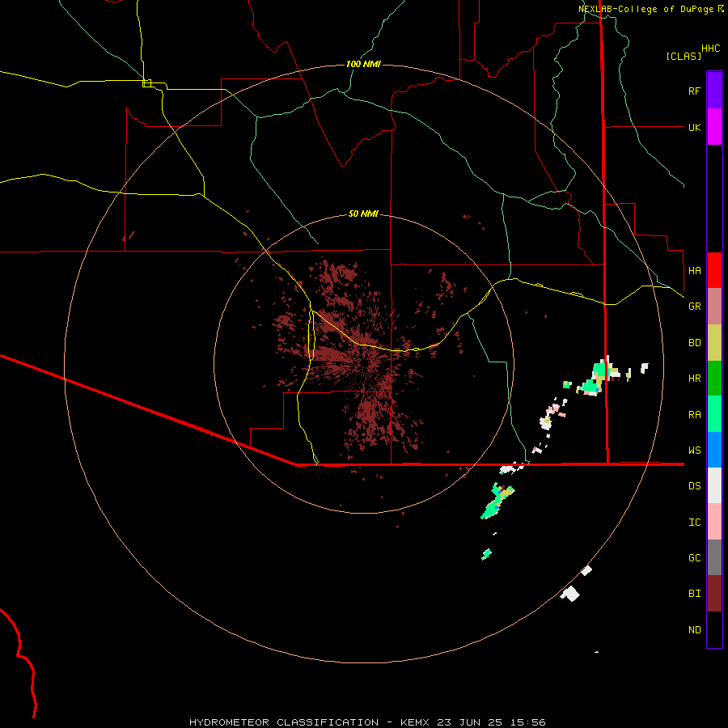Click the "[CLAS]" units label
This screenshot has height=728, width=728.
[x=684, y=56]
